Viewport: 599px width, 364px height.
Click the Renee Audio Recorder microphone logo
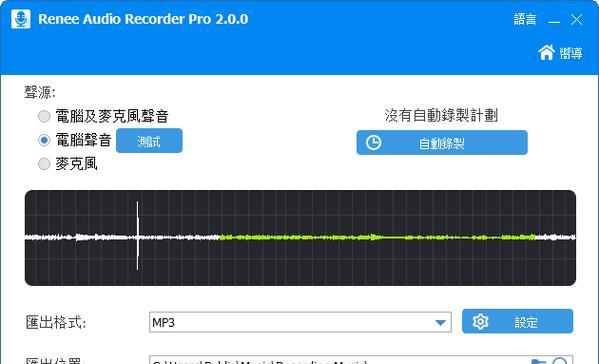point(21,19)
